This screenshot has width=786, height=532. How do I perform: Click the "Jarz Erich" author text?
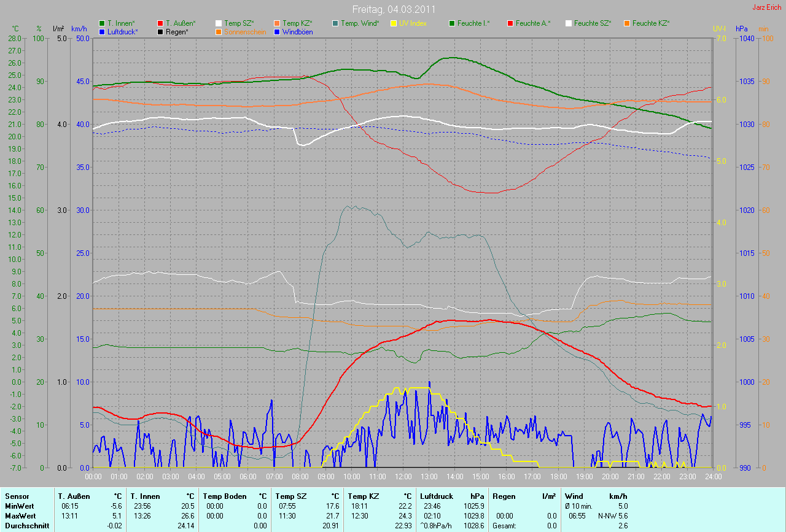pos(767,7)
